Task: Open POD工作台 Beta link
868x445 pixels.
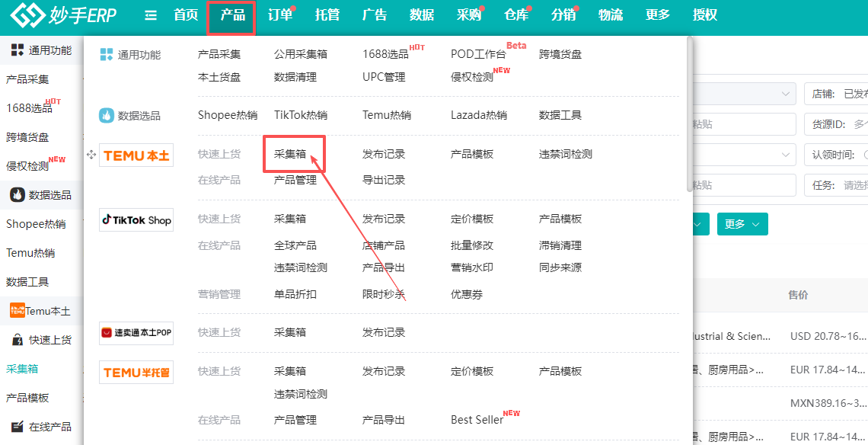Action: point(478,54)
